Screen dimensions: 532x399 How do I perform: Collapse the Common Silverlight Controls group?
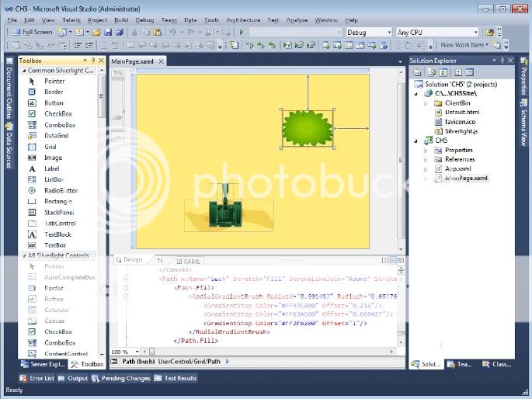[x=24, y=71]
